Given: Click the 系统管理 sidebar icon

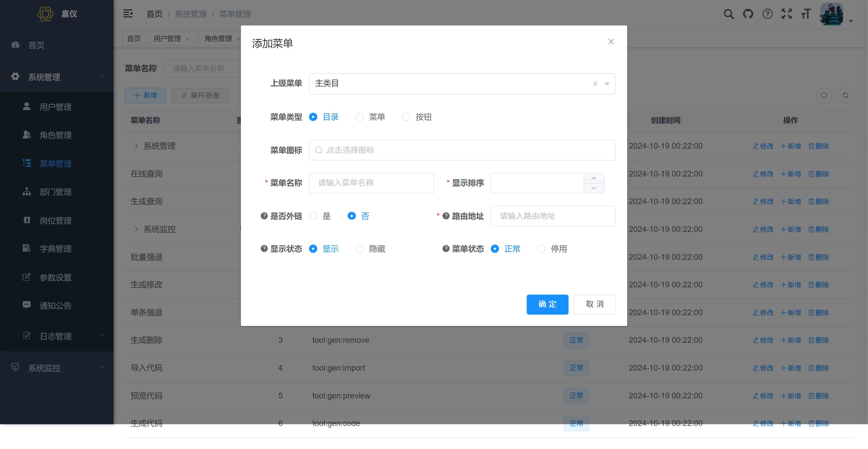Looking at the screenshot, I should coord(15,76).
